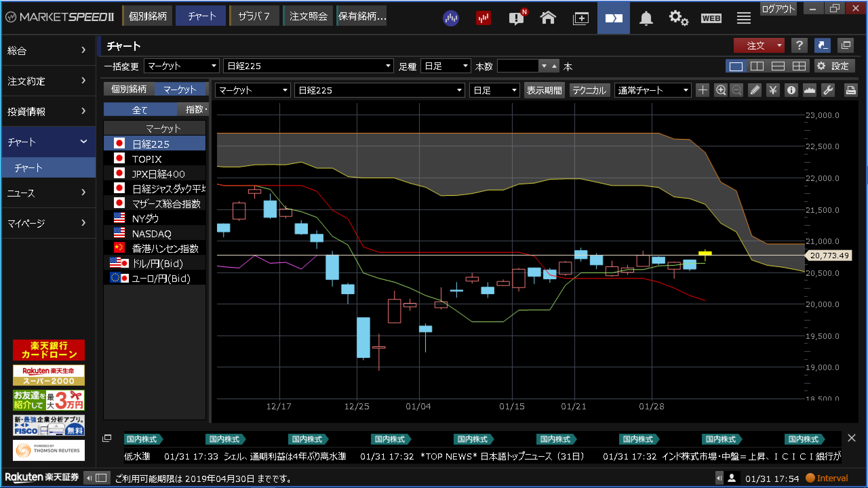Zoom out of the chart
This screenshot has height=488, width=868.
736,90
